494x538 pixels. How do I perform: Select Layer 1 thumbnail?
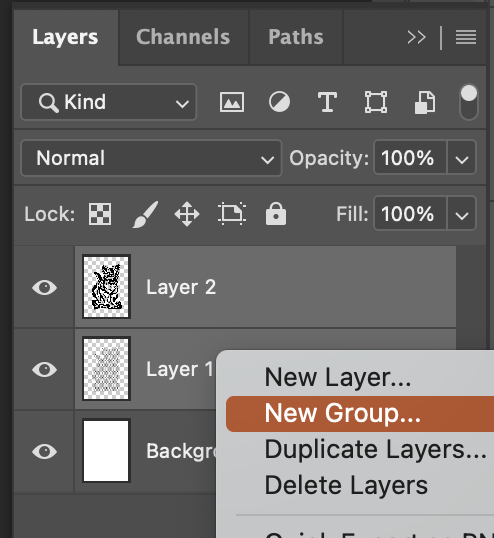click(x=106, y=369)
